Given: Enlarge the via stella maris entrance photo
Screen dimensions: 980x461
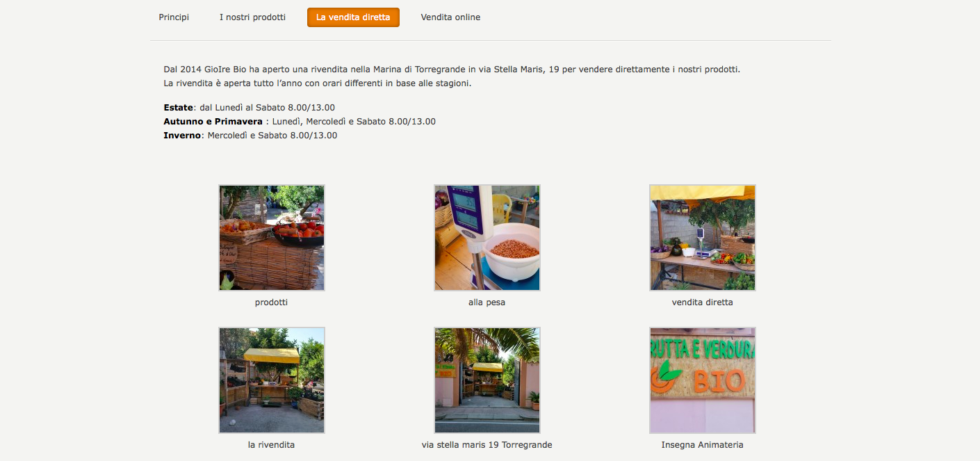Looking at the screenshot, I should [x=487, y=380].
